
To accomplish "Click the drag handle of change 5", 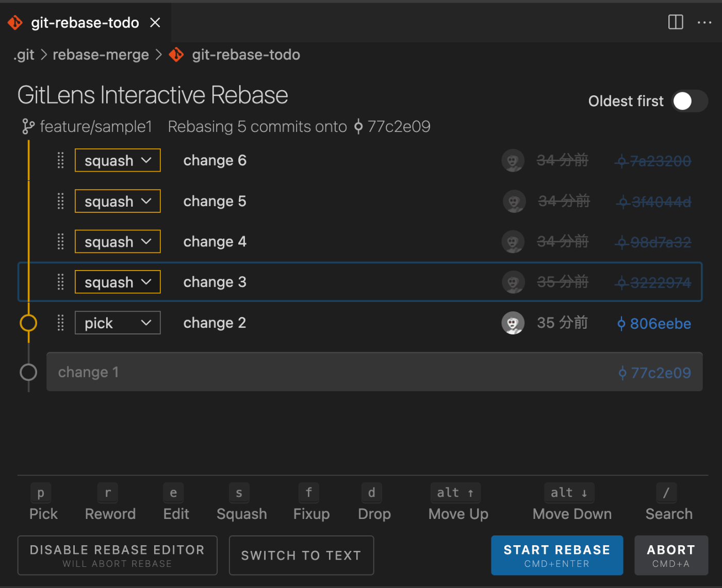I will [60, 201].
